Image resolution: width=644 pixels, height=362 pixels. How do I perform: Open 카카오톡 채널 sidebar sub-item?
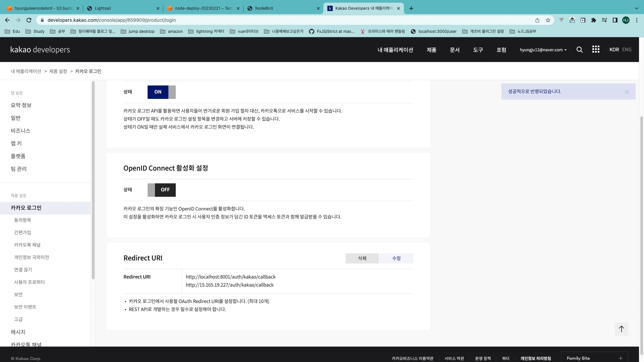[x=27, y=245]
